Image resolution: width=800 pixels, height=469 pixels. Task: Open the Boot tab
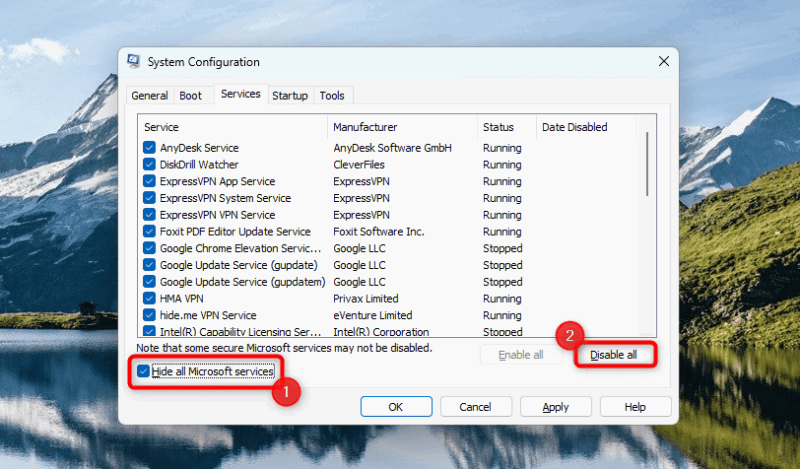[190, 95]
